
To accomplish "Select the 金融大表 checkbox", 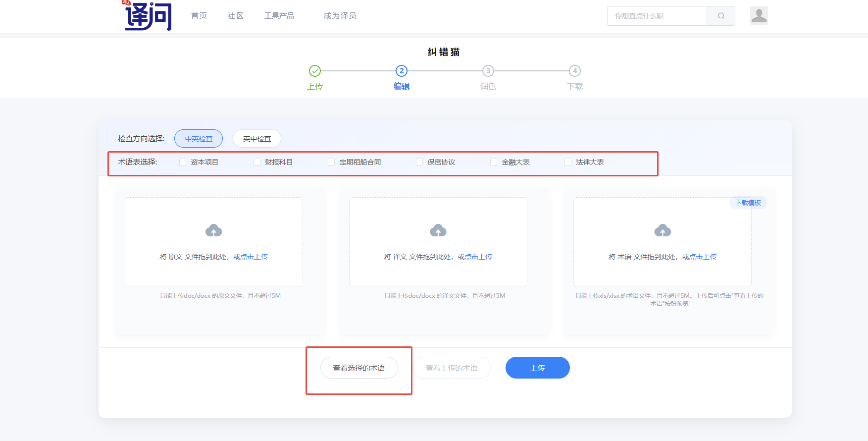I will pyautogui.click(x=494, y=162).
